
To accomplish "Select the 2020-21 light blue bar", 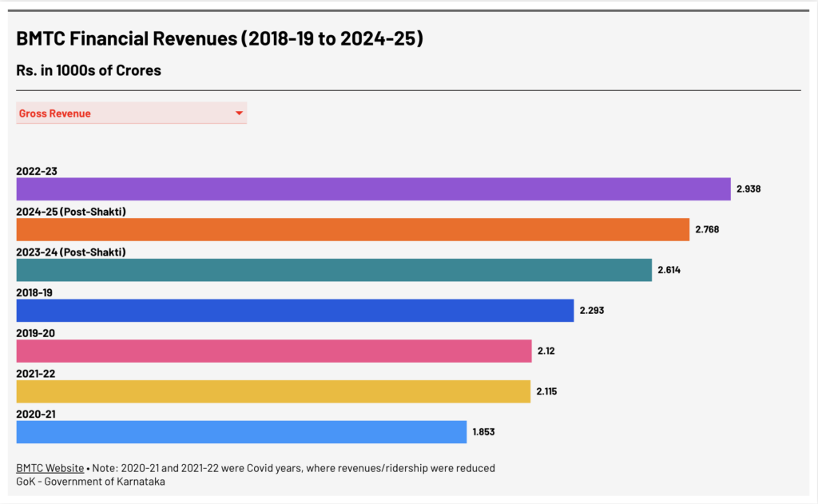I will tap(240, 431).
